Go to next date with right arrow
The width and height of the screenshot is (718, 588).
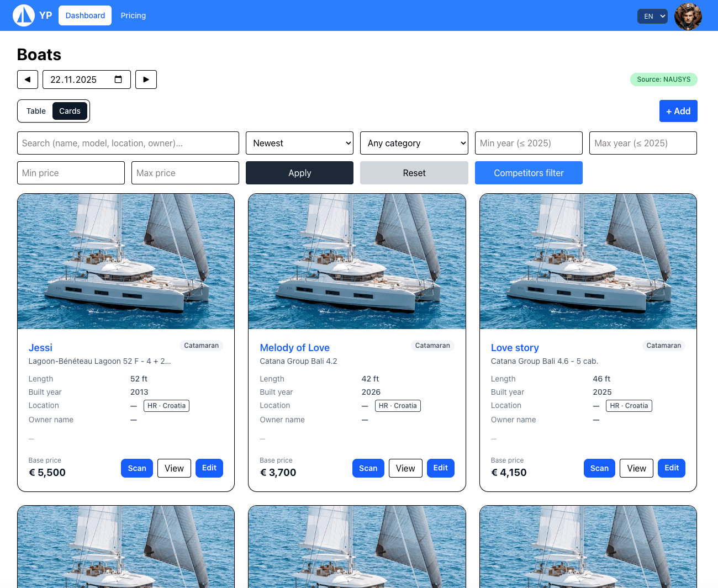pyautogui.click(x=146, y=79)
